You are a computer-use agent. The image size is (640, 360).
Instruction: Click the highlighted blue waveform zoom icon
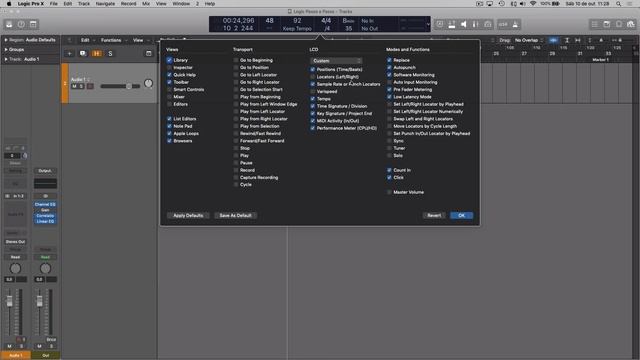click(x=553, y=40)
